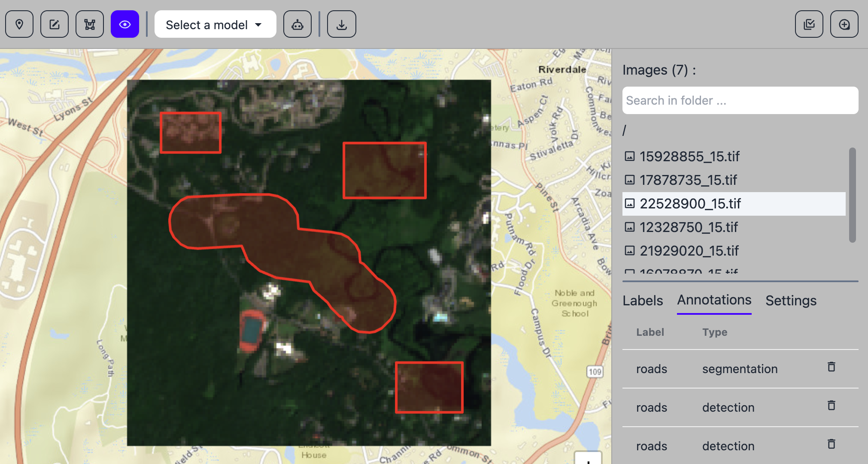Click the root folder slash path
This screenshot has height=464, width=868.
coord(625,130)
